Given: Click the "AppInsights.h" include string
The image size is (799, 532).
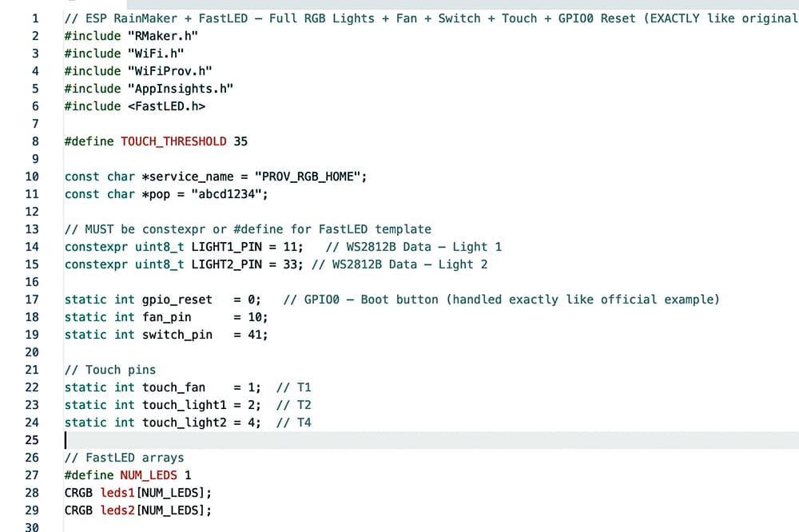Looking at the screenshot, I should pyautogui.click(x=181, y=89).
